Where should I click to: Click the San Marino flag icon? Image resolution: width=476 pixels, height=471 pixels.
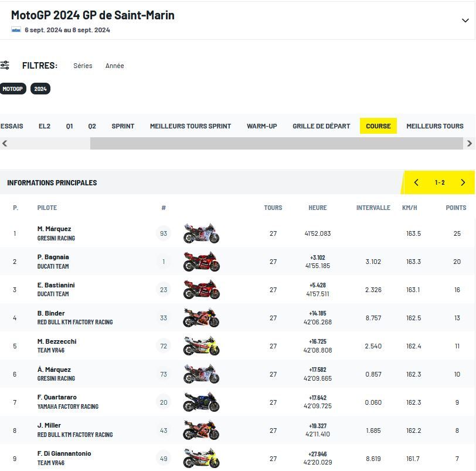pos(16,30)
